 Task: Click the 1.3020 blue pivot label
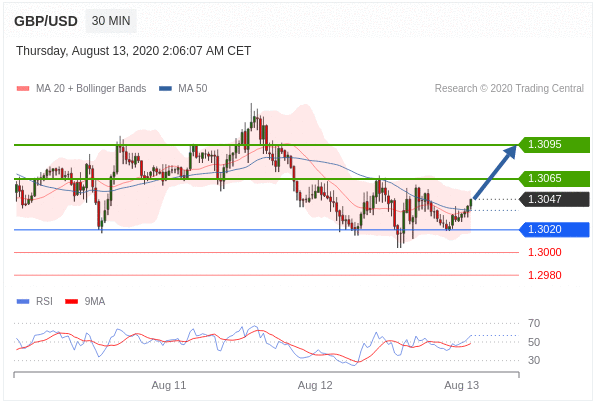click(x=554, y=230)
